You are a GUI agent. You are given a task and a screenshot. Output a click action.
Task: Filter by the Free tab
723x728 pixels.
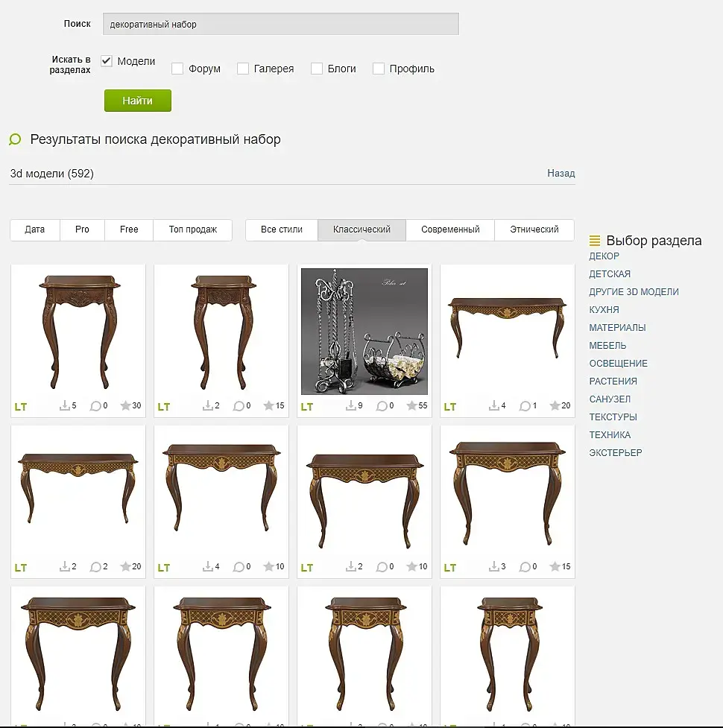point(129,230)
